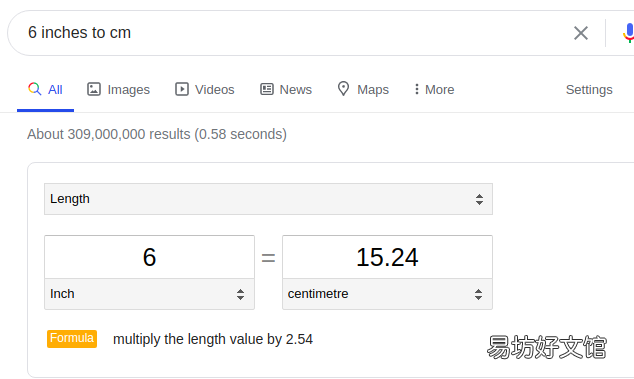
Task: Click the Maps pin icon
Action: (343, 89)
